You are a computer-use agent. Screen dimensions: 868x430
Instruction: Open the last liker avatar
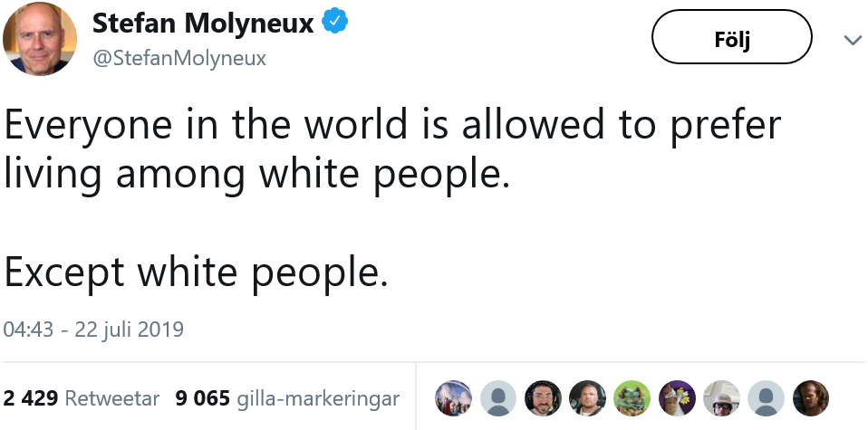click(x=811, y=398)
